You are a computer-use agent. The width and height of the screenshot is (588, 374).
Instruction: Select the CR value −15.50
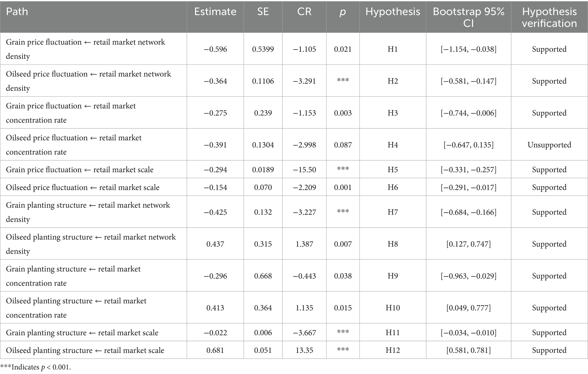click(304, 169)
